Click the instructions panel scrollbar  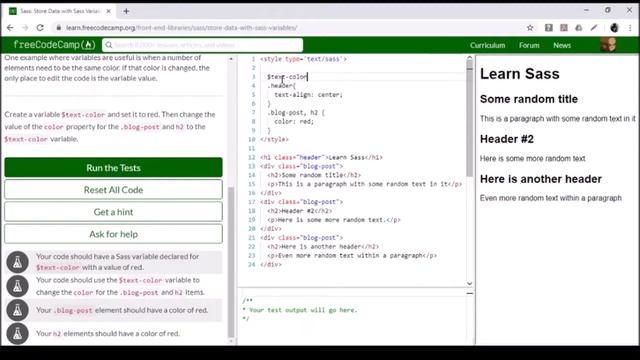231,261
